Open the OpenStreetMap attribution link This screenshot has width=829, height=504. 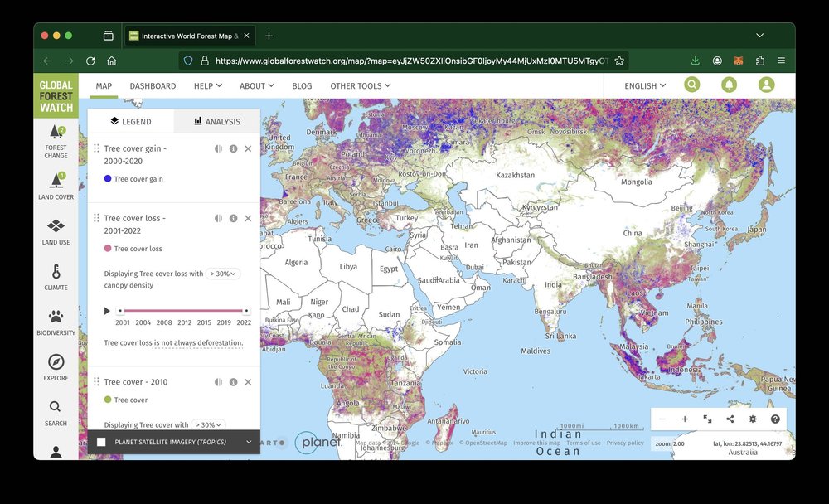[x=482, y=443]
